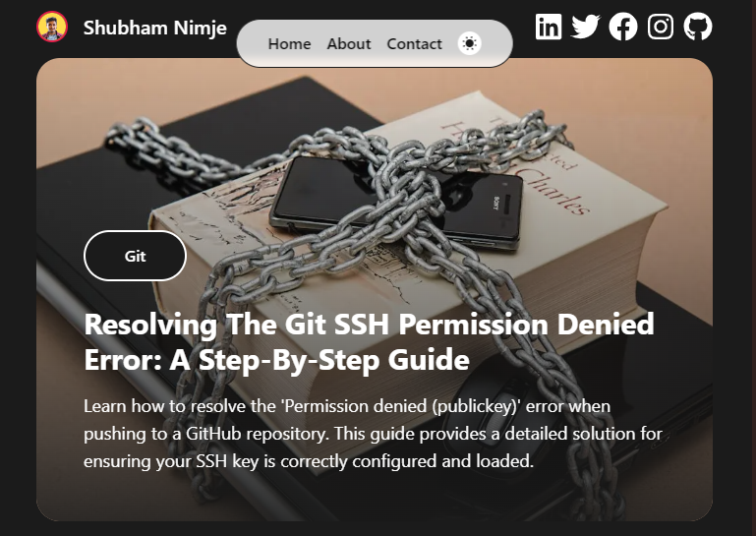Open the About navigation item

349,44
